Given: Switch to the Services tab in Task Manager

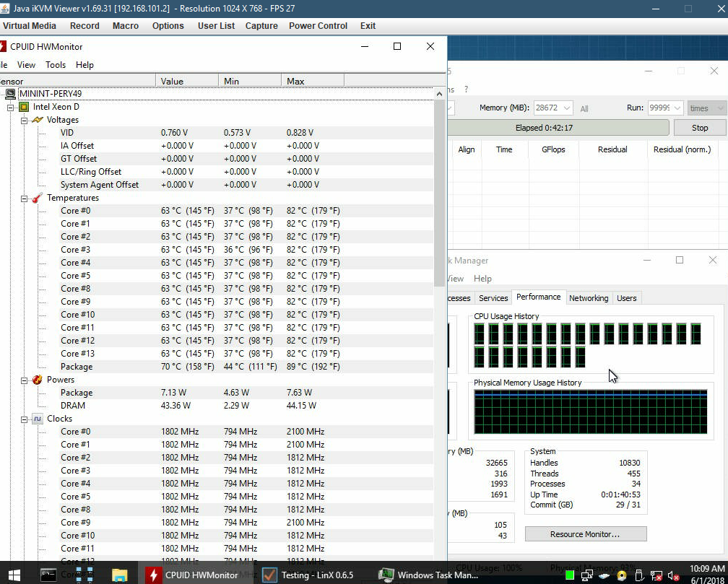Looking at the screenshot, I should pos(493,298).
